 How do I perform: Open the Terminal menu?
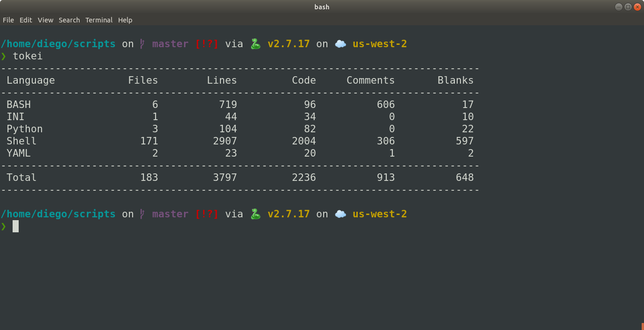tap(99, 20)
